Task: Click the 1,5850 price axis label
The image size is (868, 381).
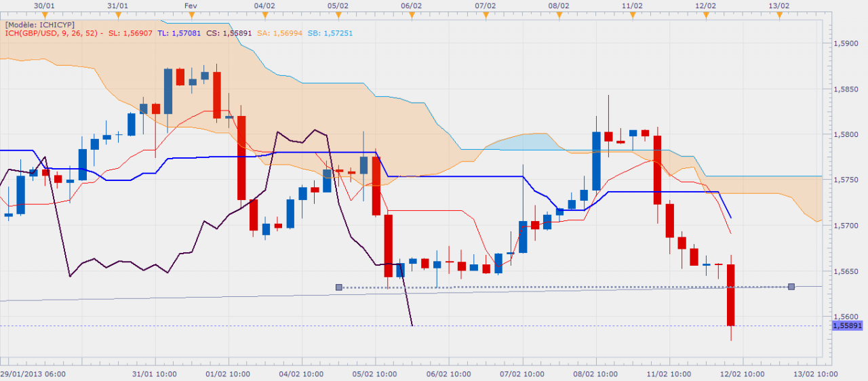Action: [845, 89]
